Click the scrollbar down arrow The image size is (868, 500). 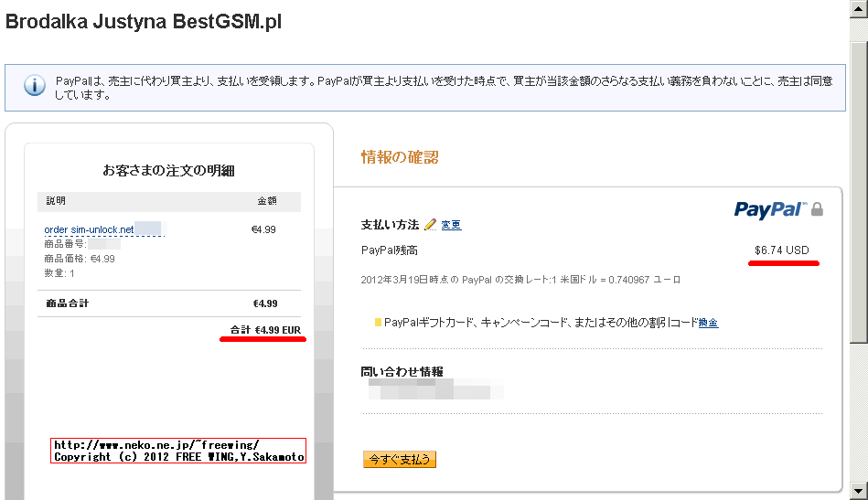coord(859,491)
